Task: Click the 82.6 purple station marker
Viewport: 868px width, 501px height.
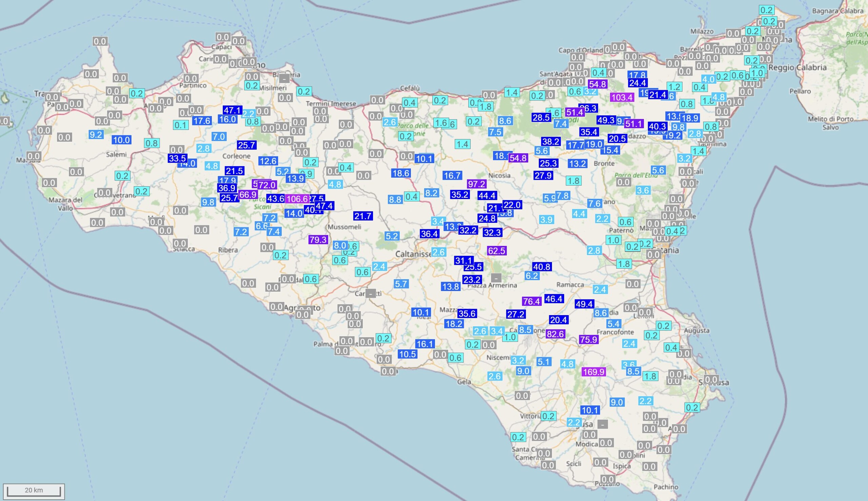Action: [555, 334]
